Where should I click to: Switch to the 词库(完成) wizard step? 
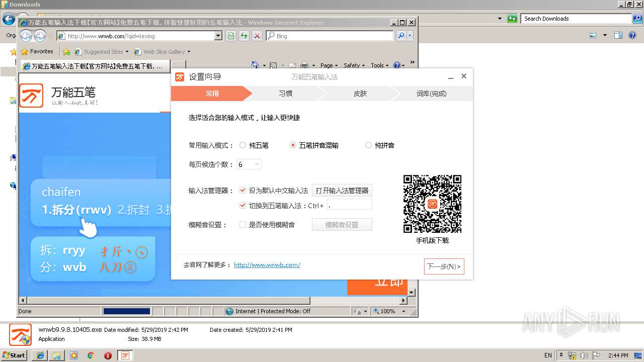[x=431, y=94]
